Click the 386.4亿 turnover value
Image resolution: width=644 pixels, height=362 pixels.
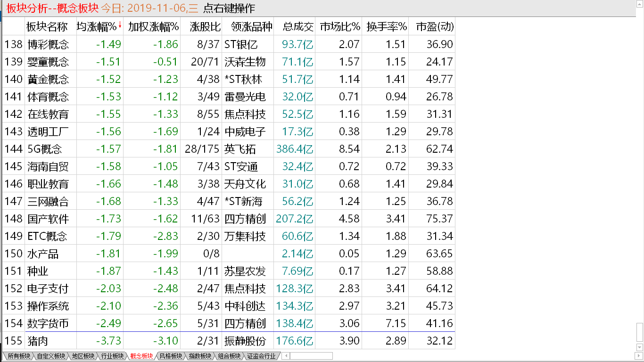pos(295,149)
